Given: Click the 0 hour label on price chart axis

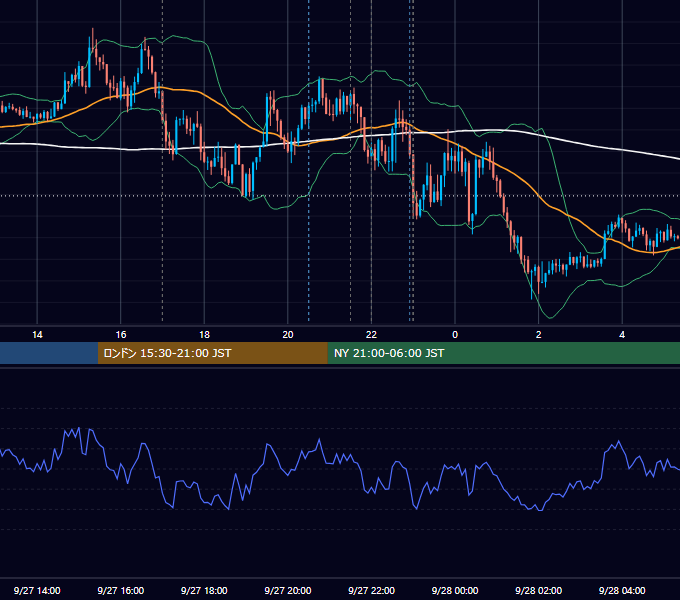Looking at the screenshot, I should [455, 335].
